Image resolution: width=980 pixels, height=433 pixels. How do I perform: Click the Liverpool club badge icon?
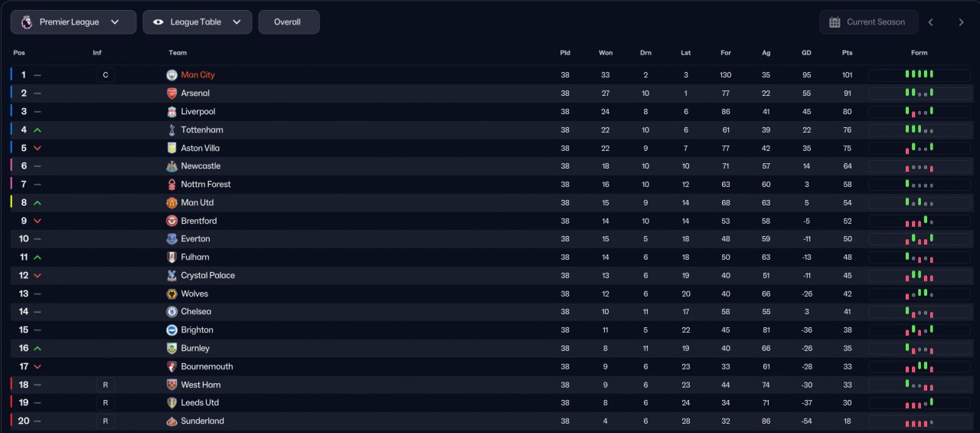(x=171, y=112)
